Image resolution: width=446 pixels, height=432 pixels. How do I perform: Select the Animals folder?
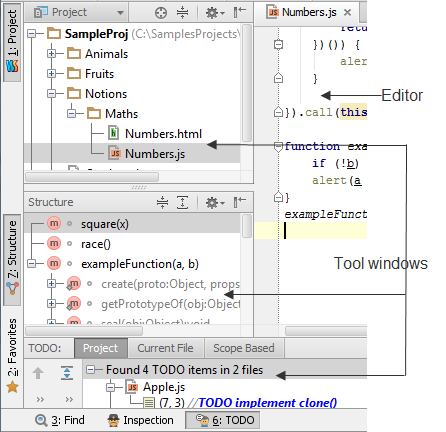106,54
